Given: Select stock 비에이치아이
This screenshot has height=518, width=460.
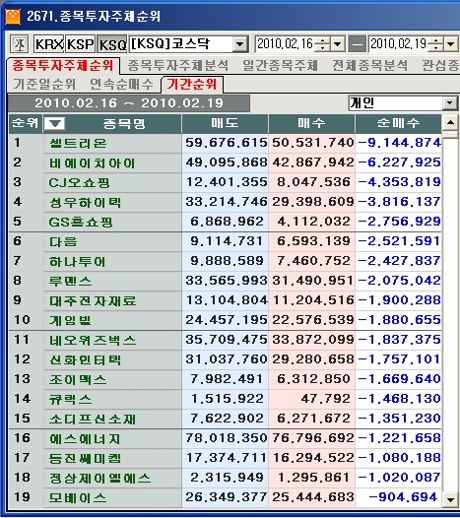Looking at the screenshot, I should 92,163.
